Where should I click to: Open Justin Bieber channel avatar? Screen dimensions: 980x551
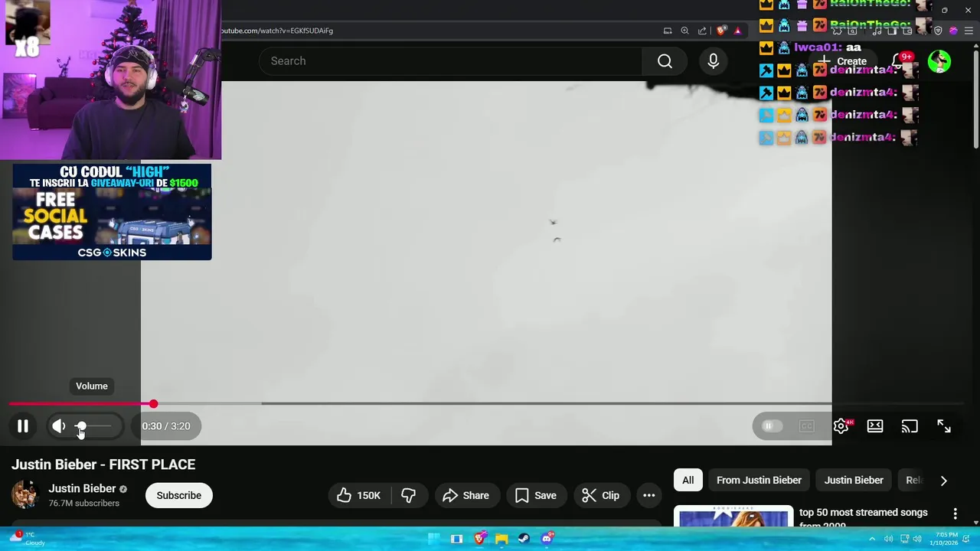click(x=24, y=495)
